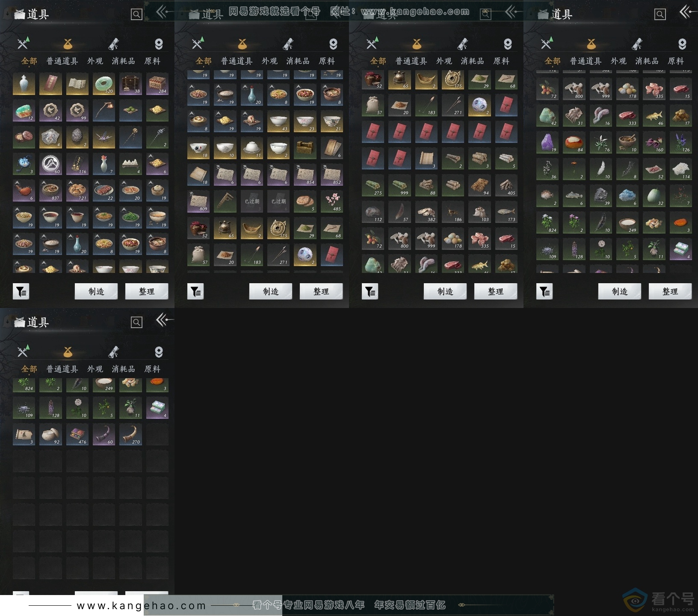This screenshot has width=698, height=616.
Task: Switch to 原料 tab in the third top panel
Action: tap(501, 61)
